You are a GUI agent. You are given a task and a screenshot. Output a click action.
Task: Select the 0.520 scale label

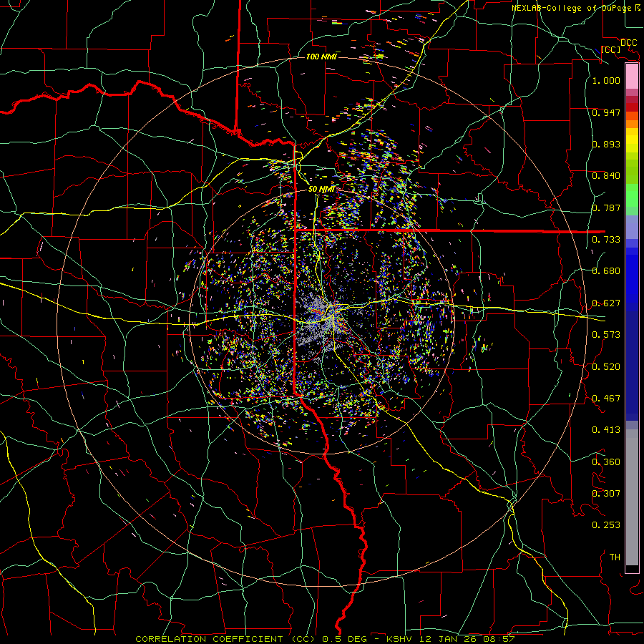606,367
